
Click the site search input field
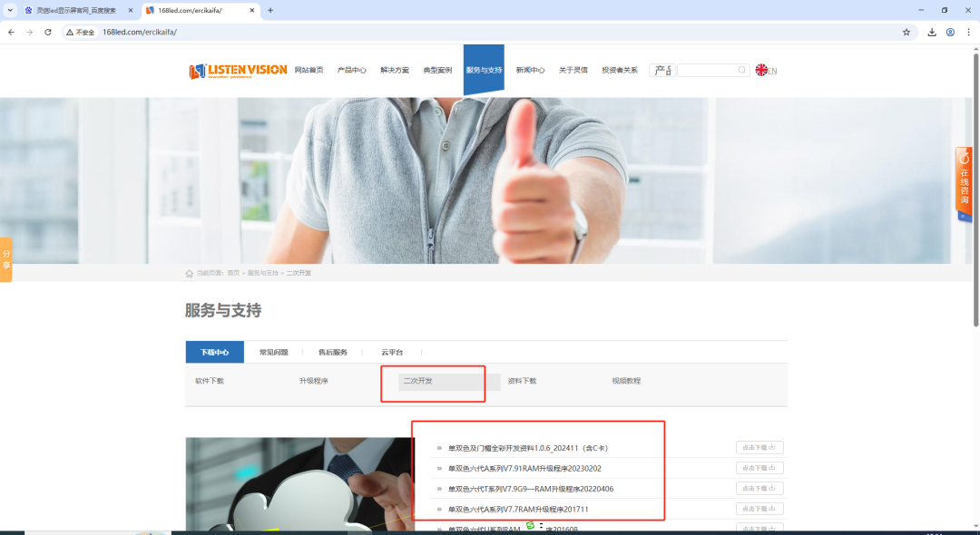[708, 70]
